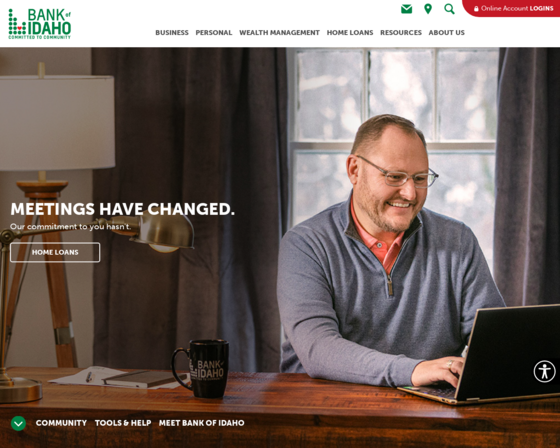Click the Online Account Logins button
Viewport: 560px width, 448px height.
pos(513,8)
